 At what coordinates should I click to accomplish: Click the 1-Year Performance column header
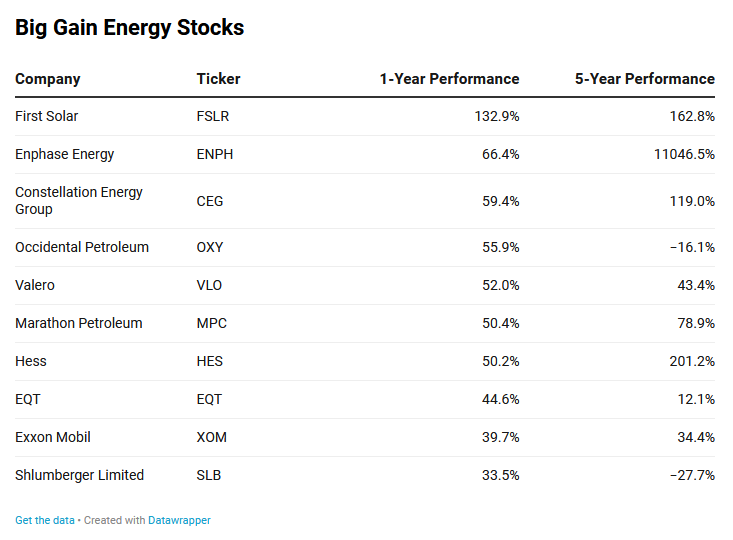449,79
